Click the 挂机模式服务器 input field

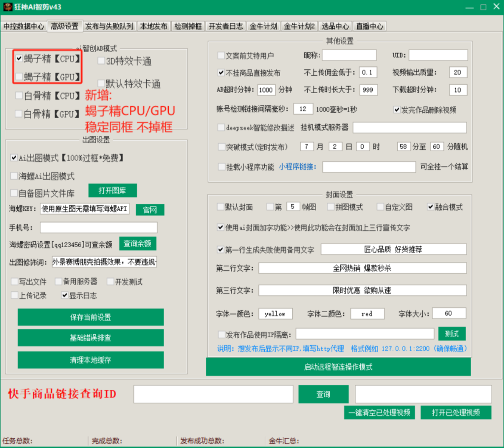tap(409, 128)
